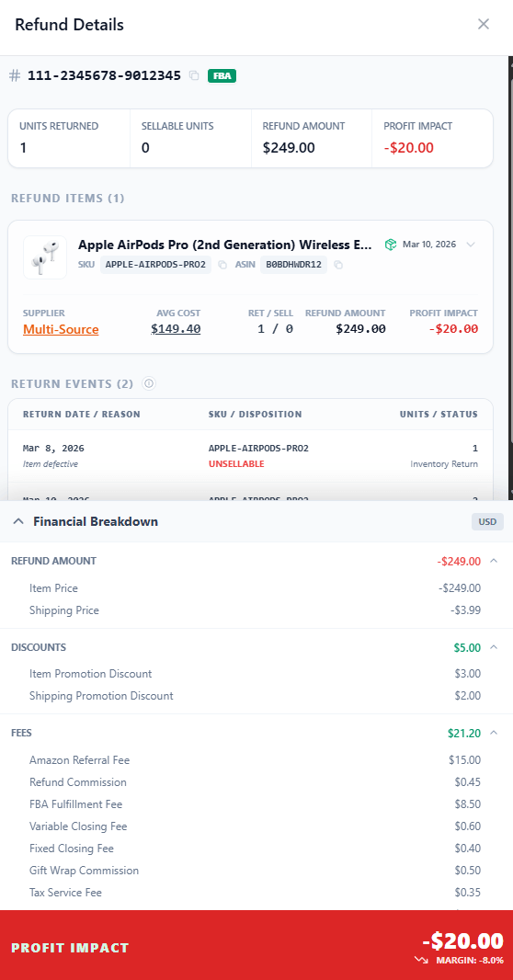This screenshot has width=513, height=980.
Task: Click the Mar 8, 2026 return date
Action: [53, 448]
